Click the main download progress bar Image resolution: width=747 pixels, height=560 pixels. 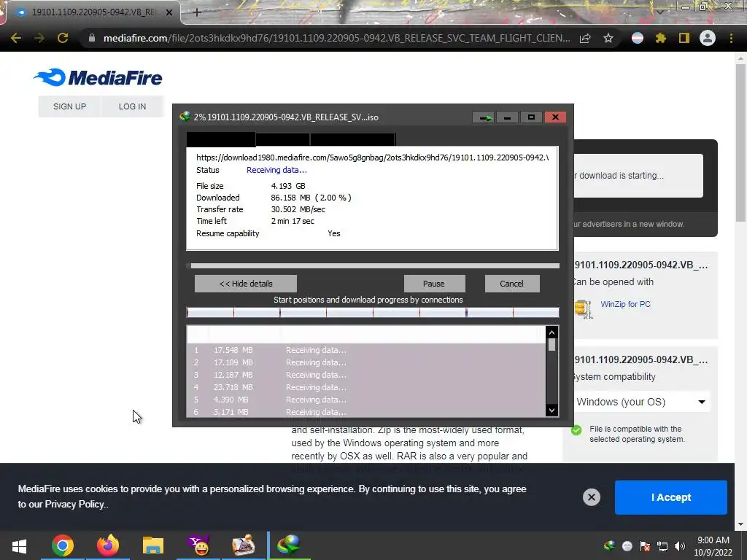click(373, 265)
